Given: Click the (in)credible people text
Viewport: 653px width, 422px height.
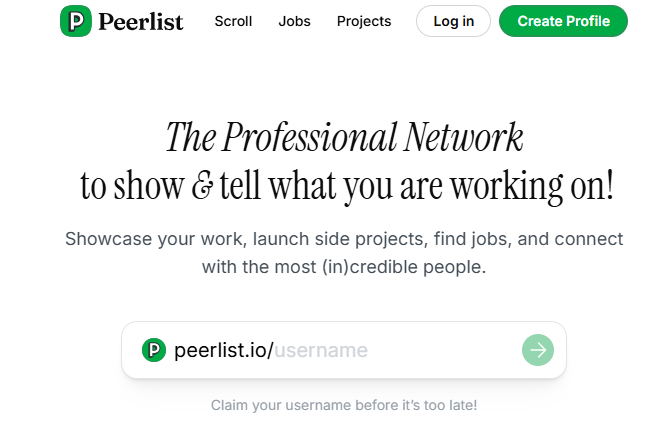Looking at the screenshot, I should point(404,267).
